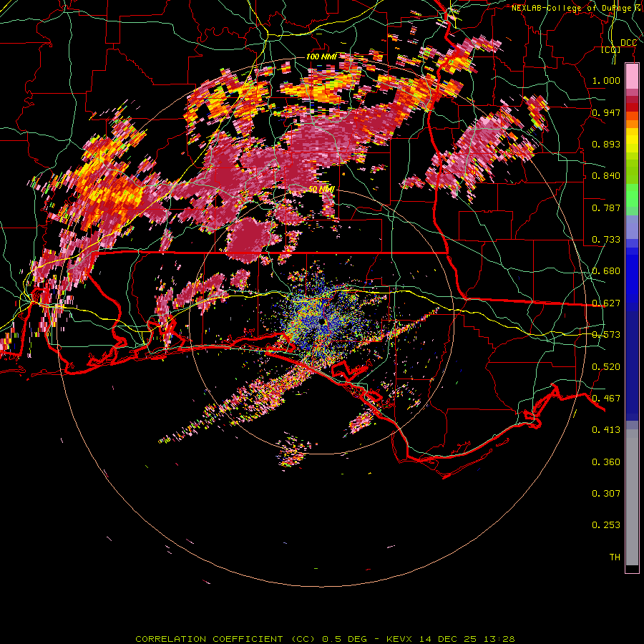Click the 0.360 scale value

(x=606, y=462)
